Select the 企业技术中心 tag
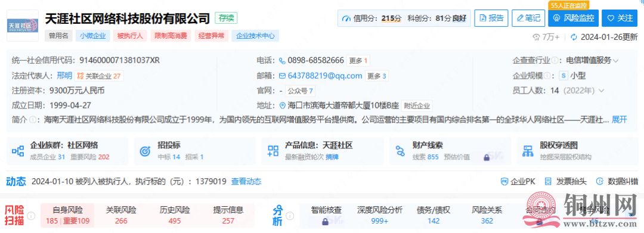 (255, 36)
